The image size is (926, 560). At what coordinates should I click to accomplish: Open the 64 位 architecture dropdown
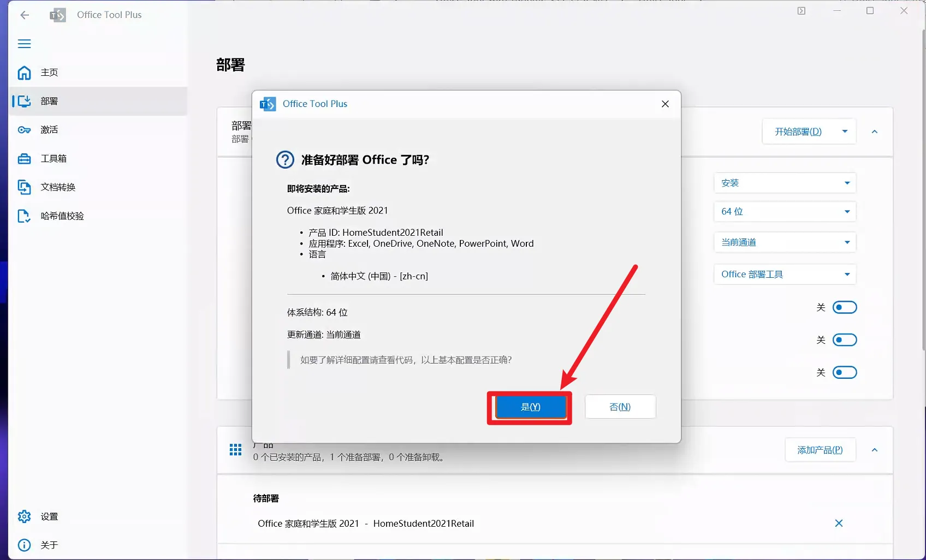point(785,212)
